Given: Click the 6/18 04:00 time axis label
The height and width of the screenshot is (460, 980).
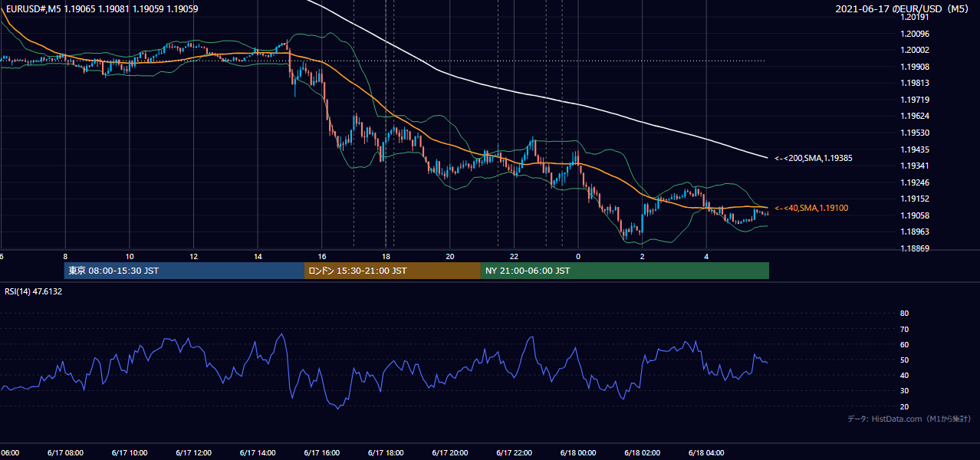Looking at the screenshot, I should [x=706, y=452].
